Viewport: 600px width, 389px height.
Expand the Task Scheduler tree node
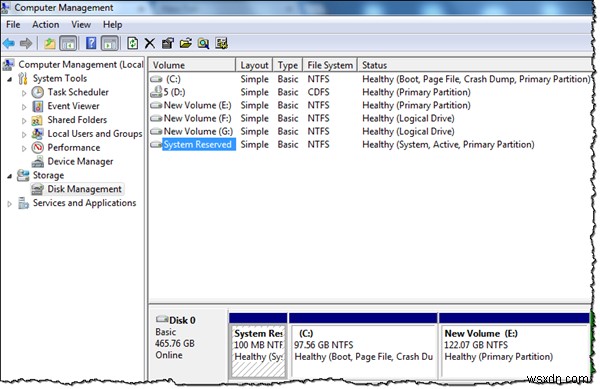24,93
